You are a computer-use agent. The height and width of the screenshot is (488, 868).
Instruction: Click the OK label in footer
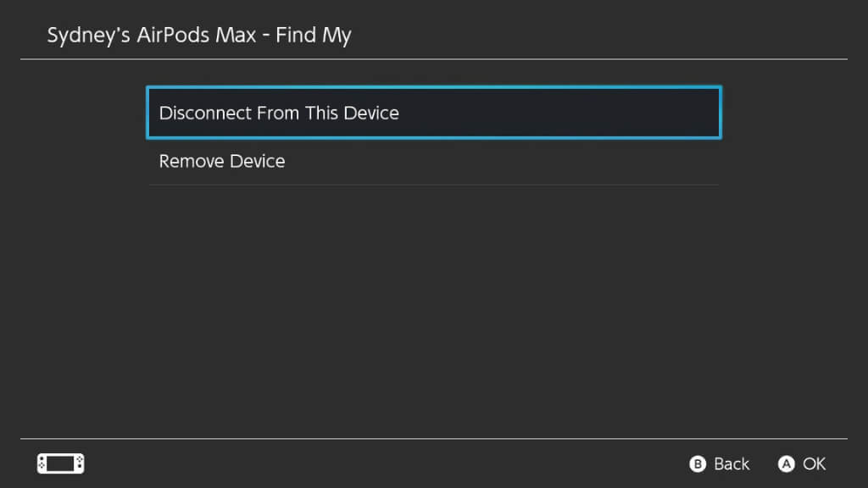[x=814, y=463]
